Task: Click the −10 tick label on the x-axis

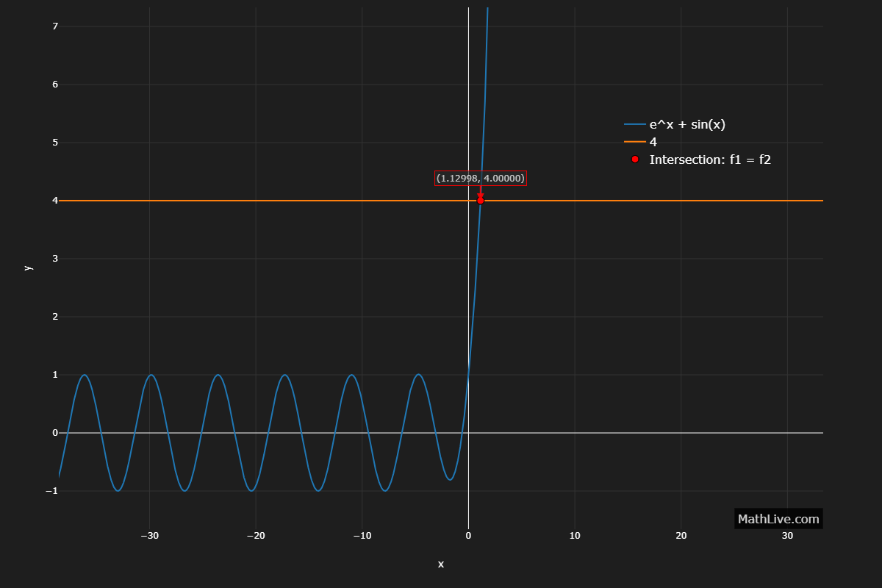Action: (x=362, y=536)
